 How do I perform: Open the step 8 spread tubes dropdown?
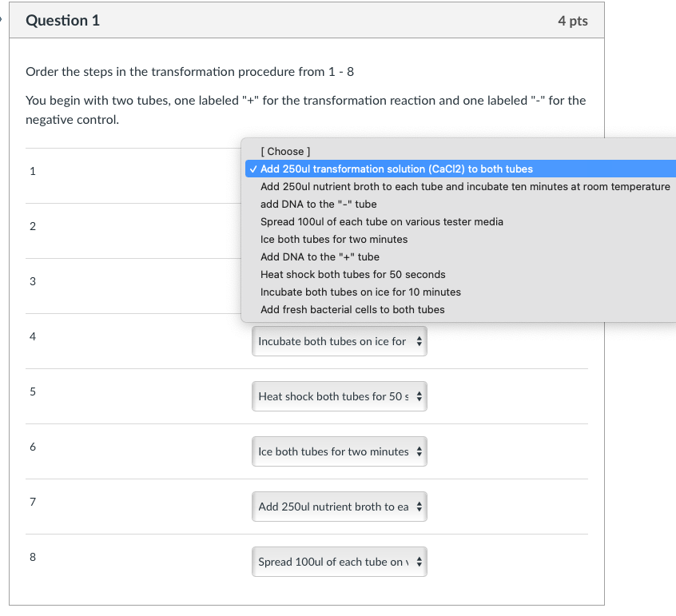click(339, 561)
